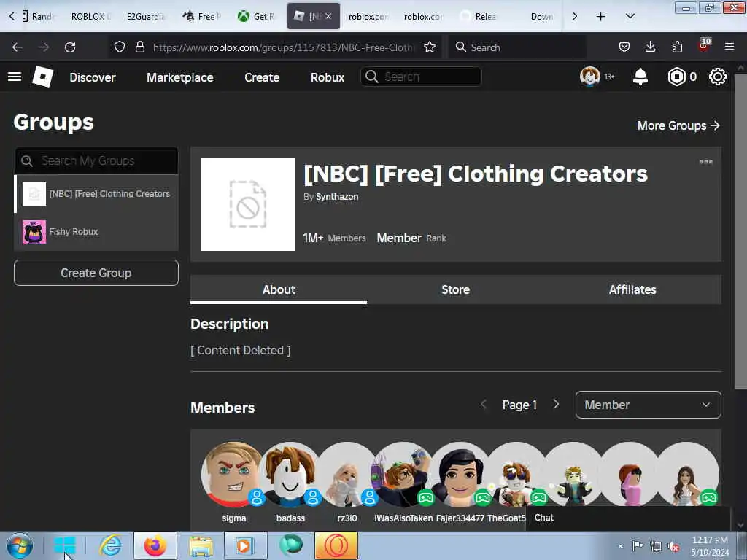
Task: Save to Pocket icon in toolbar
Action: (x=624, y=47)
